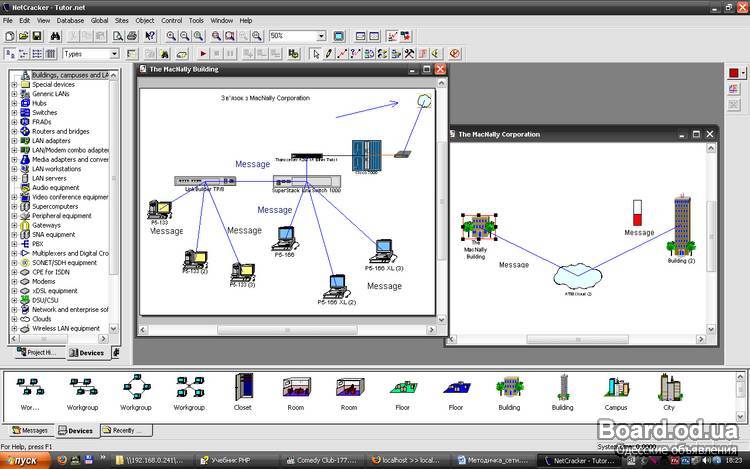This screenshot has height=469, width=750.
Task: Open NetCracker - Tutor taskbar button
Action: coord(579,460)
